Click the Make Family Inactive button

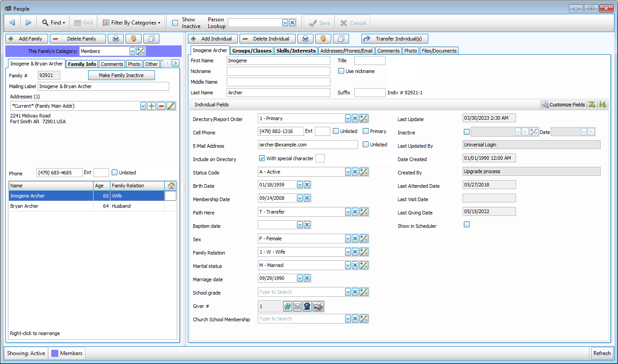(x=121, y=75)
